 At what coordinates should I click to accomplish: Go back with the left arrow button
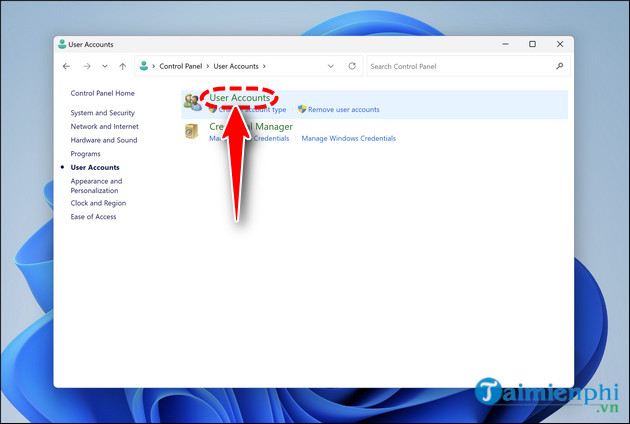(x=66, y=66)
